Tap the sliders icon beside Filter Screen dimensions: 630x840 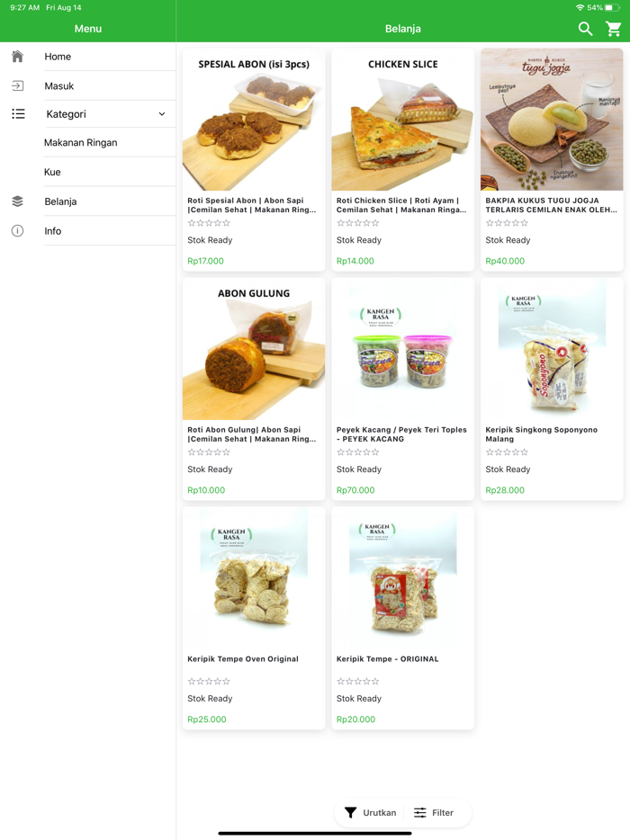click(420, 812)
